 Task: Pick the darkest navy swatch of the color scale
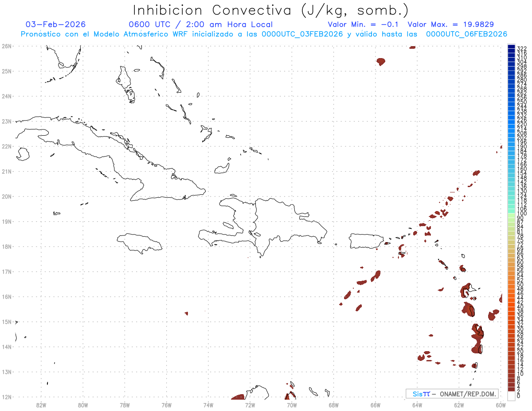pos(511,47)
